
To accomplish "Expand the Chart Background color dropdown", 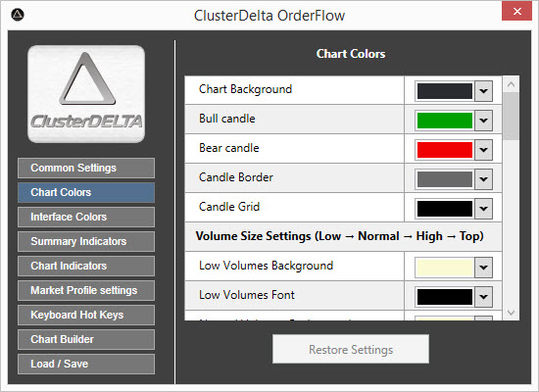I will 484,91.
